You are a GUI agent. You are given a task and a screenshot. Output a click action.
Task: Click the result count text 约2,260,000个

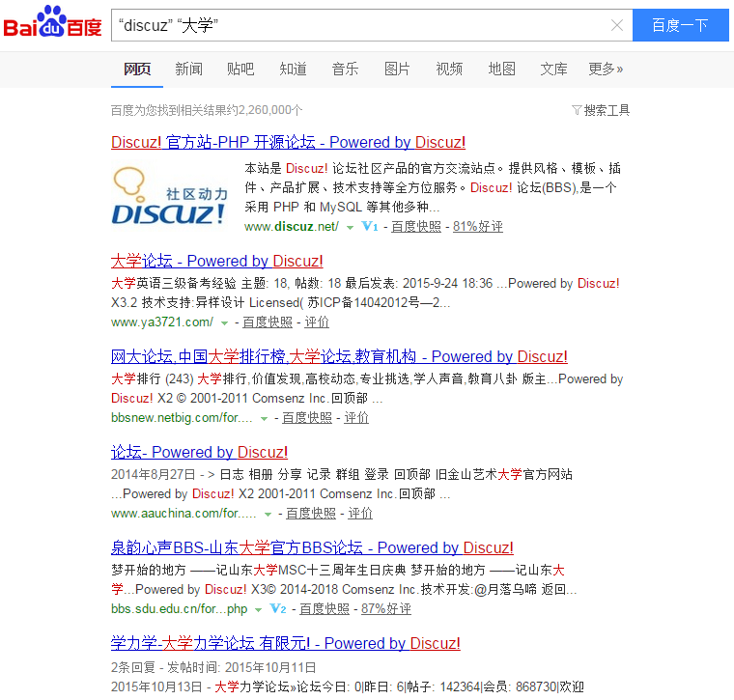pyautogui.click(x=265, y=110)
